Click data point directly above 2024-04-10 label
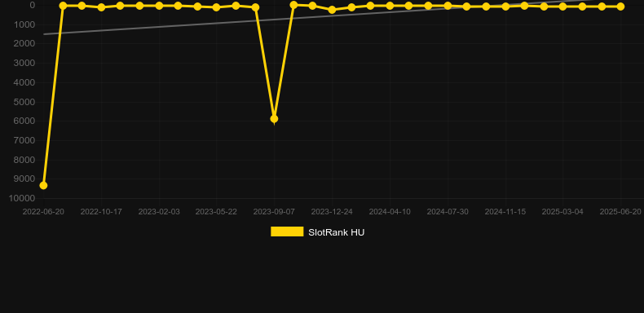The width and height of the screenshot is (644, 313). pos(390,6)
